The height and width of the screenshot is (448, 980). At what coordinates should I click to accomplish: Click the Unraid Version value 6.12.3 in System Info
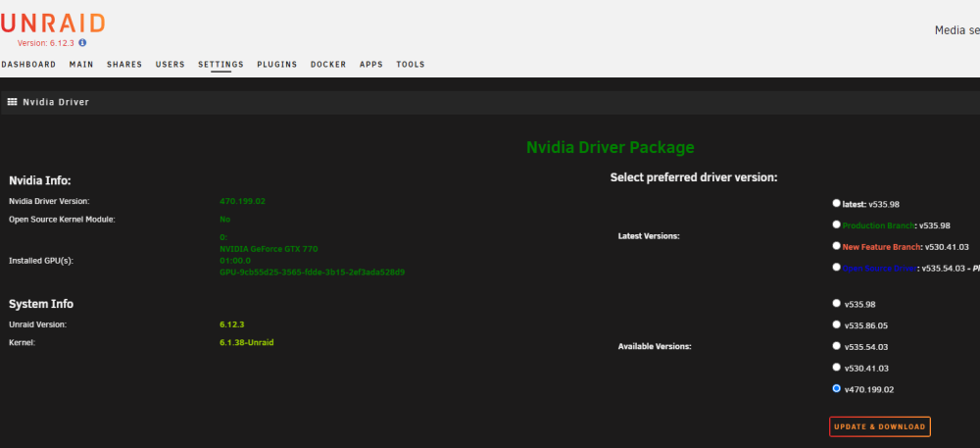pos(231,324)
